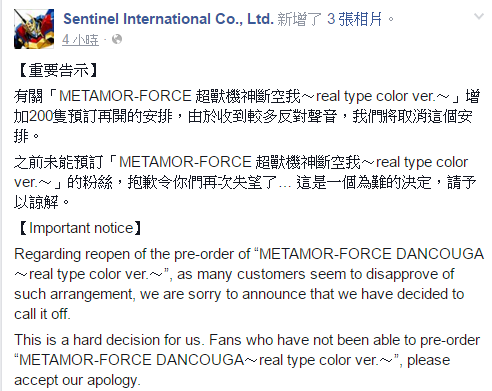Open the post's 4 小時 timestamp link
492x391 pixels.
(80, 40)
